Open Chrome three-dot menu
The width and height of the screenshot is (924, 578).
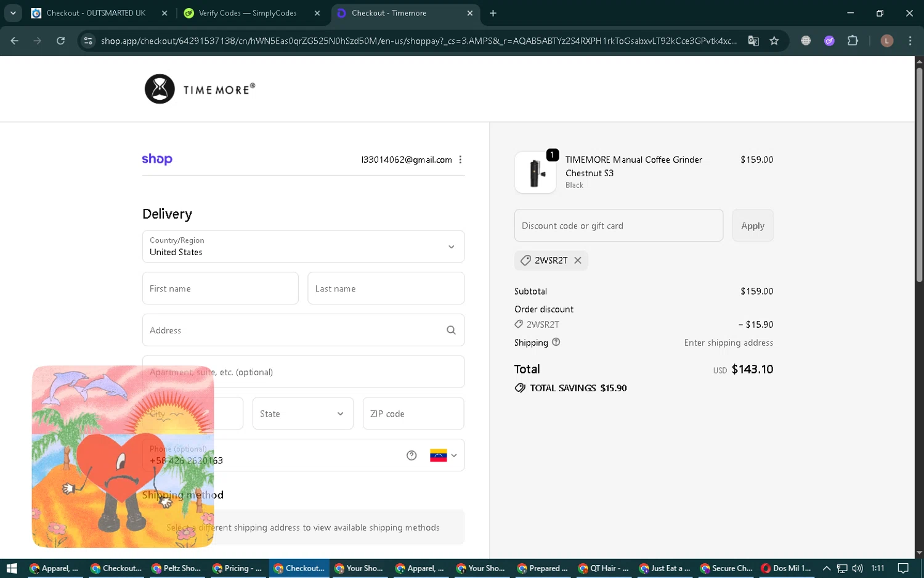pyautogui.click(x=910, y=41)
